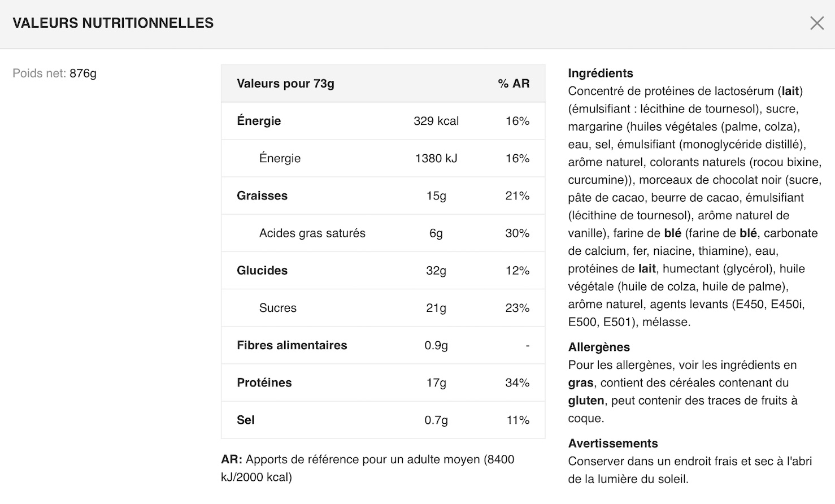Select the Énergie 329 kcal value
Screen dimensions: 835x504
436,121
